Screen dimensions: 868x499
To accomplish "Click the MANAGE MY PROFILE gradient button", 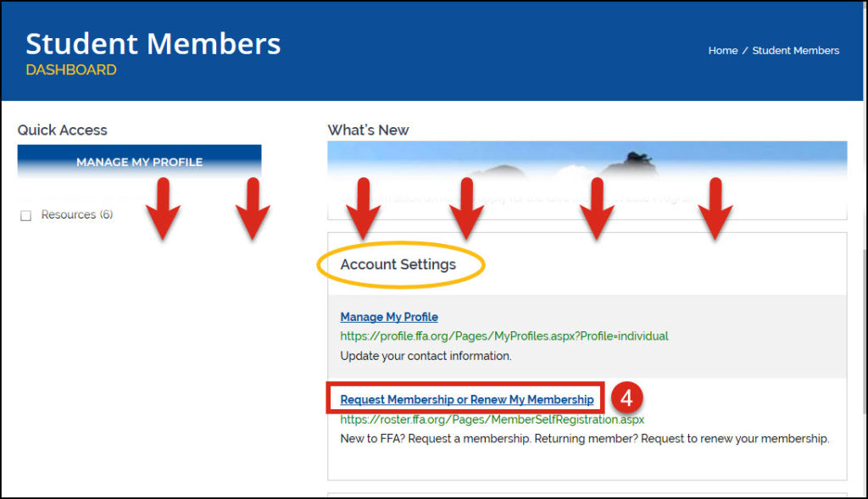I will [139, 161].
